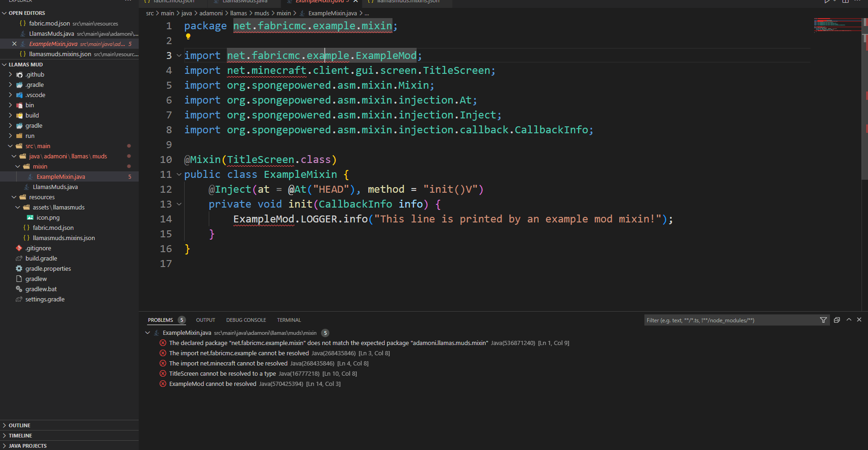
Task: Expand the OUTLINE section
Action: point(4,425)
